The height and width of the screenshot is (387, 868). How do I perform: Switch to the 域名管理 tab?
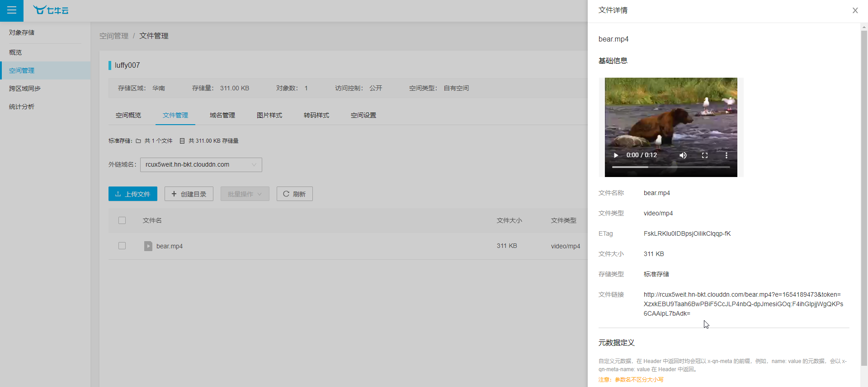222,115
